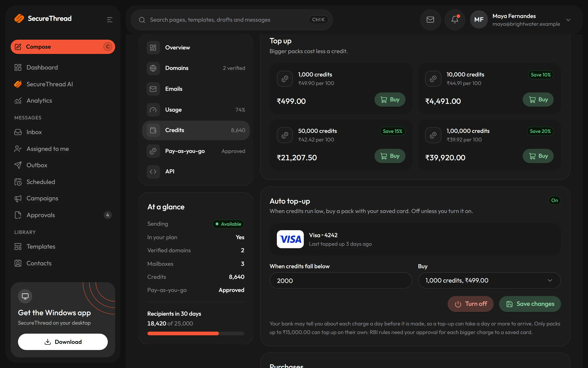Click the Compose button
Image resolution: width=588 pixels, height=368 pixels.
[63, 47]
